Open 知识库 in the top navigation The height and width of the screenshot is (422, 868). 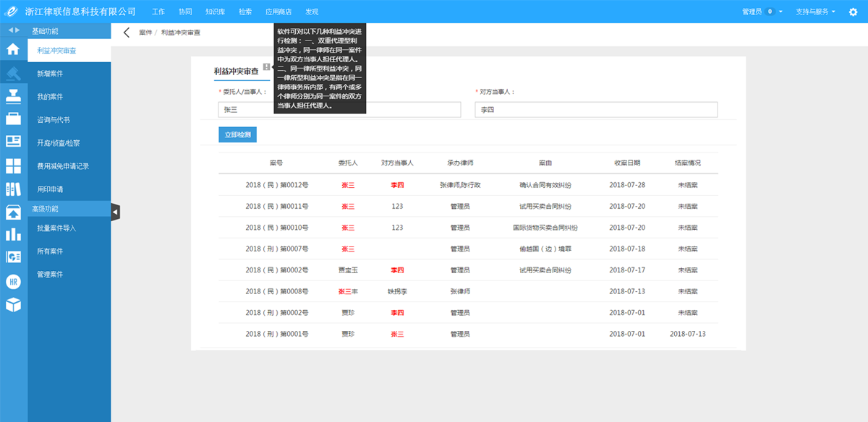click(x=215, y=12)
